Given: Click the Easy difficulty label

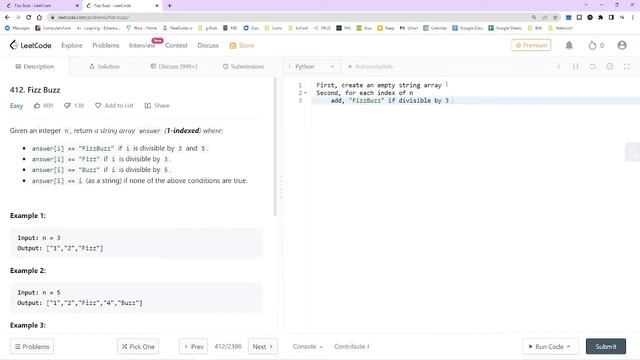Looking at the screenshot, I should (16, 106).
